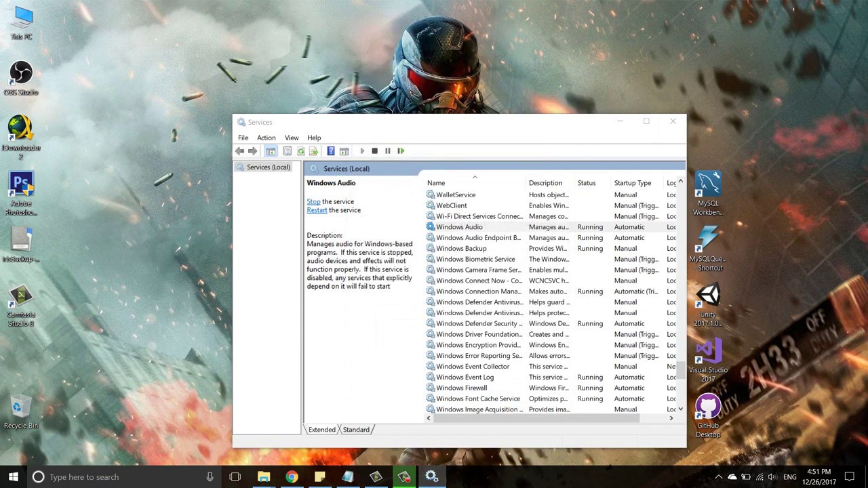Select the Windows Audio service row

tap(551, 227)
